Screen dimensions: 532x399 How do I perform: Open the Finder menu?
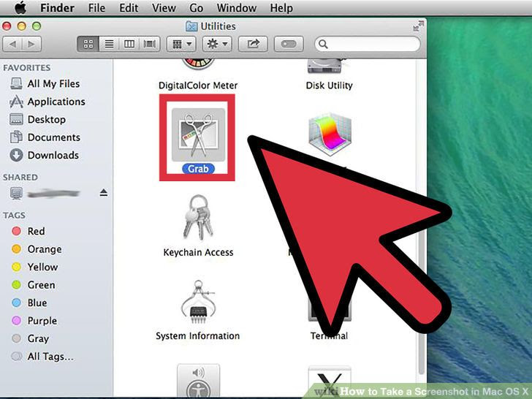(57, 8)
